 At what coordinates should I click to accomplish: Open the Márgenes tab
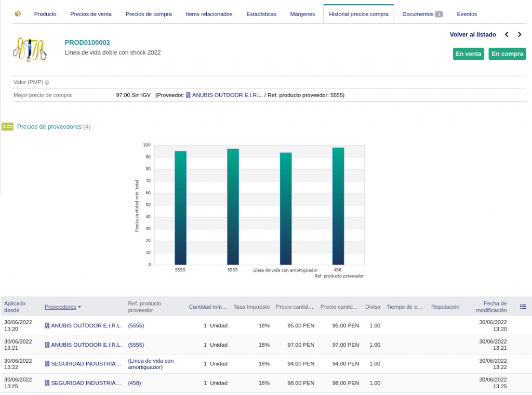302,14
